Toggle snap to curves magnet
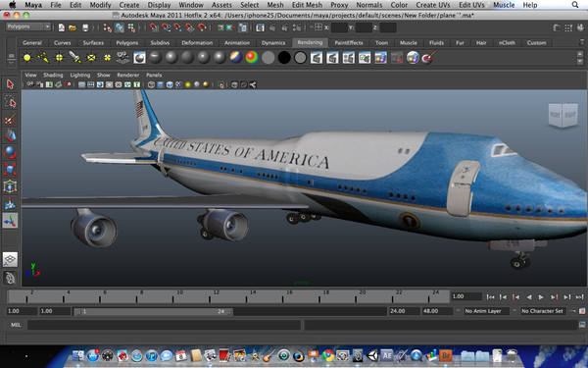 [x=167, y=27]
